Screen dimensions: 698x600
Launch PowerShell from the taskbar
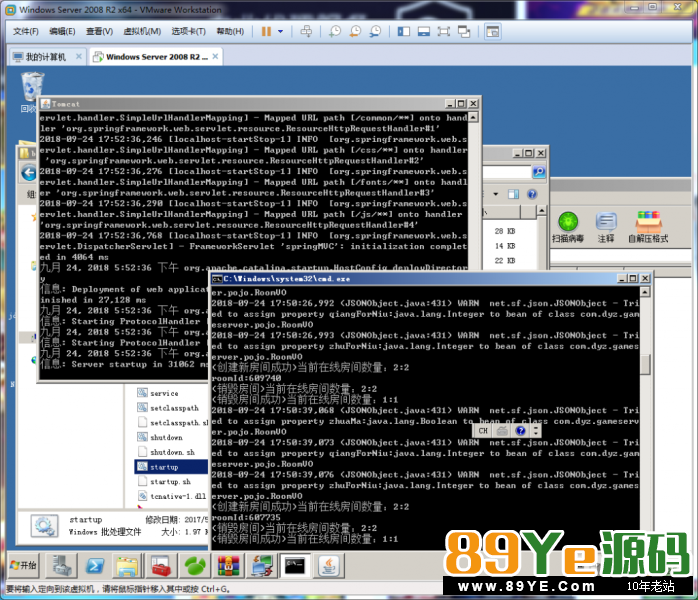coord(95,566)
